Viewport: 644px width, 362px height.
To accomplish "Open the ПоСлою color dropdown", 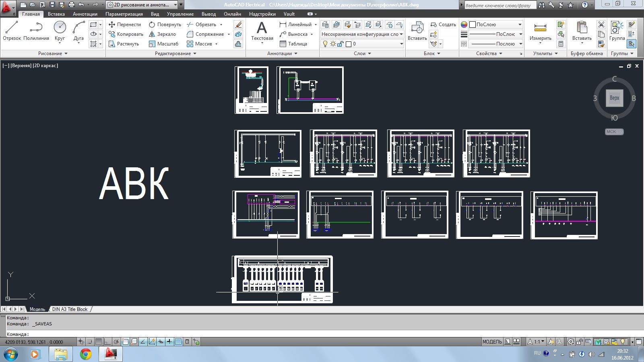I will [495, 25].
